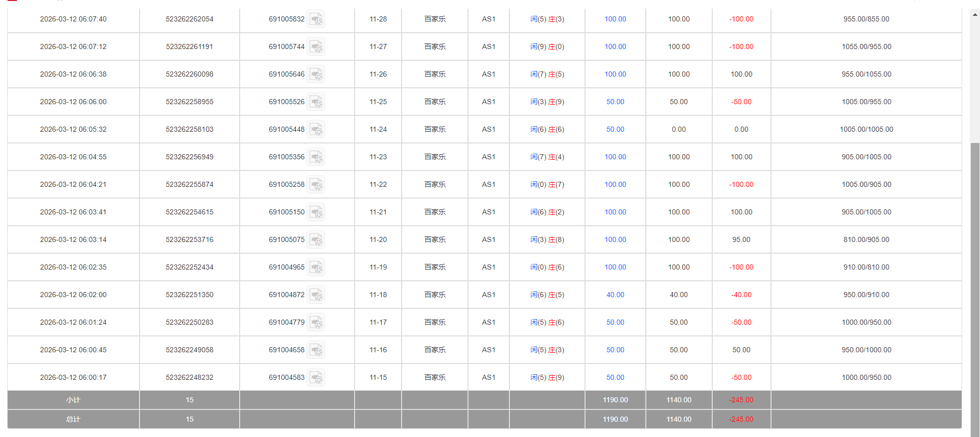980x437 pixels.
Task: Open replay video for round 691005448
Action: pos(316,130)
